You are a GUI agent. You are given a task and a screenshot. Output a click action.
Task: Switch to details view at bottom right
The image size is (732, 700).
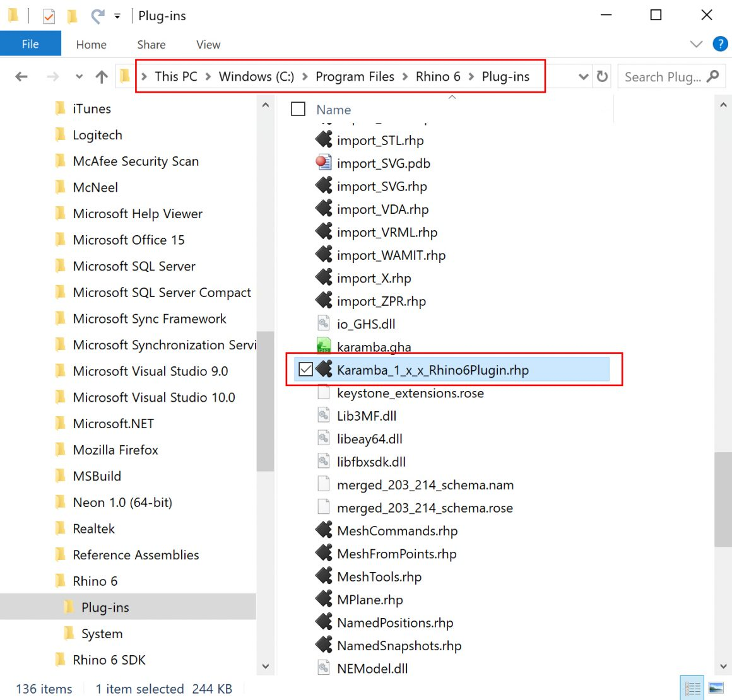point(692,687)
